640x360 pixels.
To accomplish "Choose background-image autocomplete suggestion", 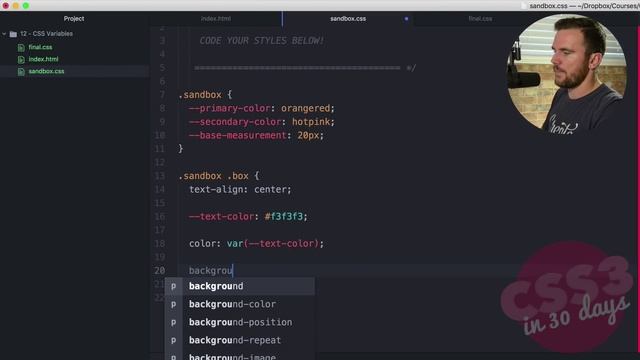I will click(239, 356).
